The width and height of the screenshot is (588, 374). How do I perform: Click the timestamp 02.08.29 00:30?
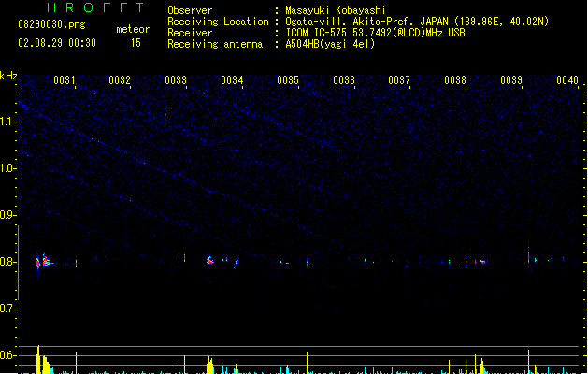[57, 43]
